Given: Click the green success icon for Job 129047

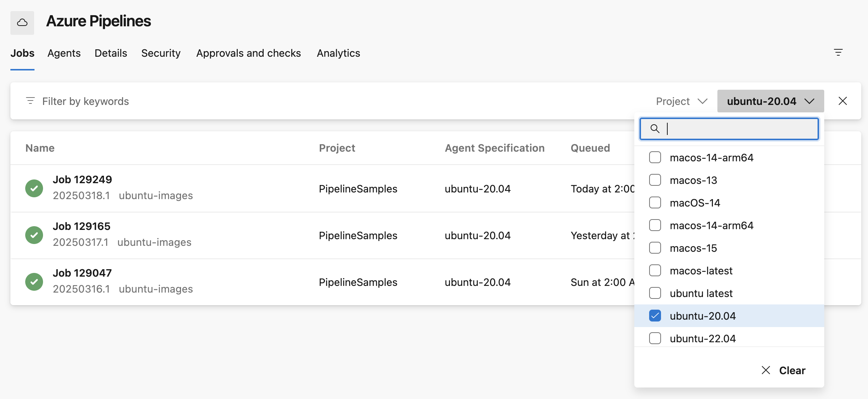Looking at the screenshot, I should pos(34,282).
